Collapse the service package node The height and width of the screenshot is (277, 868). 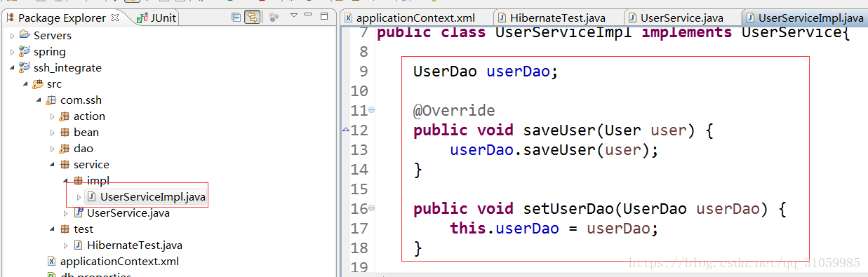(52, 165)
